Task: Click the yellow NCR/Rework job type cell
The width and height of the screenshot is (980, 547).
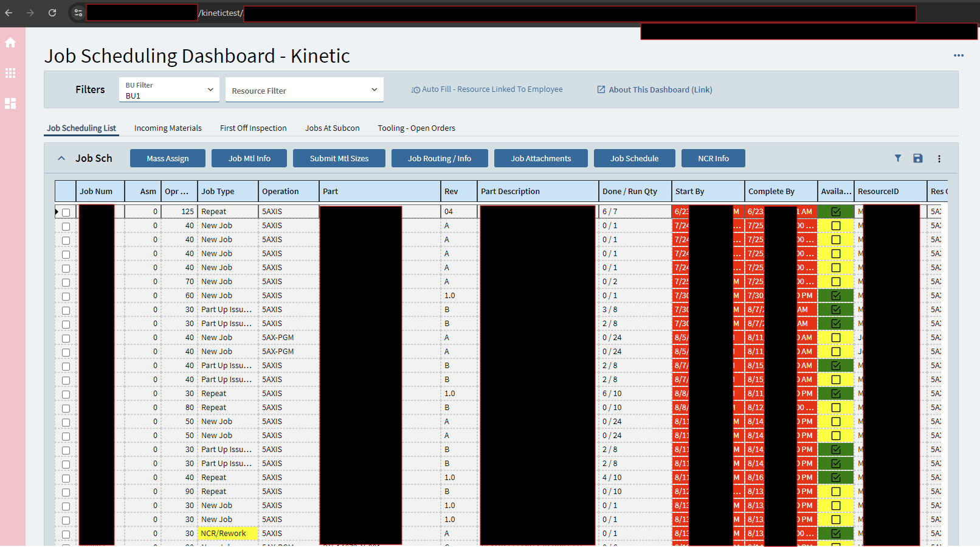Action: (228, 534)
